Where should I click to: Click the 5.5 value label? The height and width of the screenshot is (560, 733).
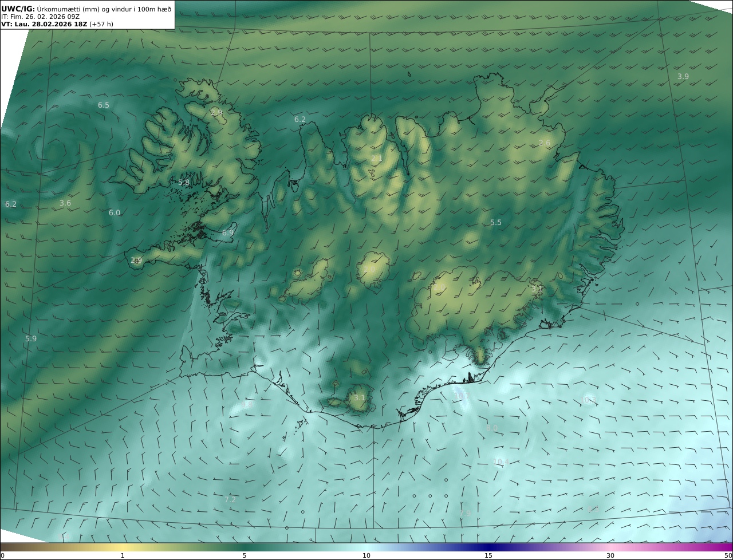tap(496, 223)
